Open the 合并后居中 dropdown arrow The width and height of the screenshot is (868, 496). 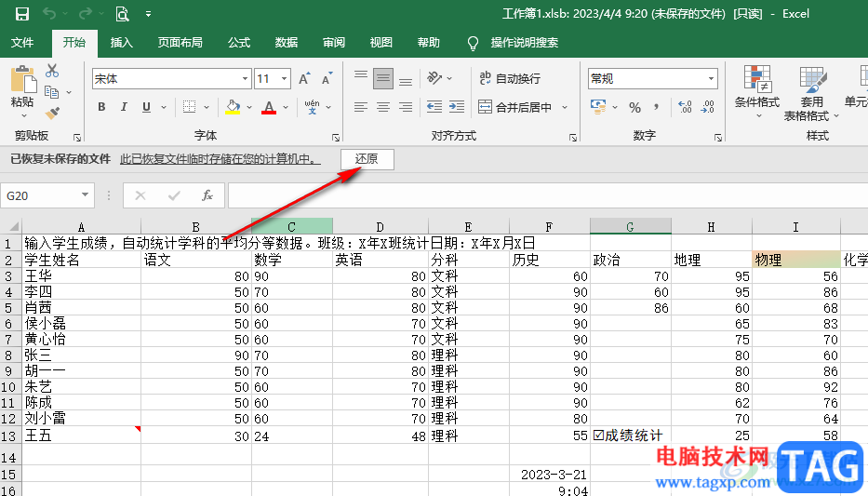565,107
